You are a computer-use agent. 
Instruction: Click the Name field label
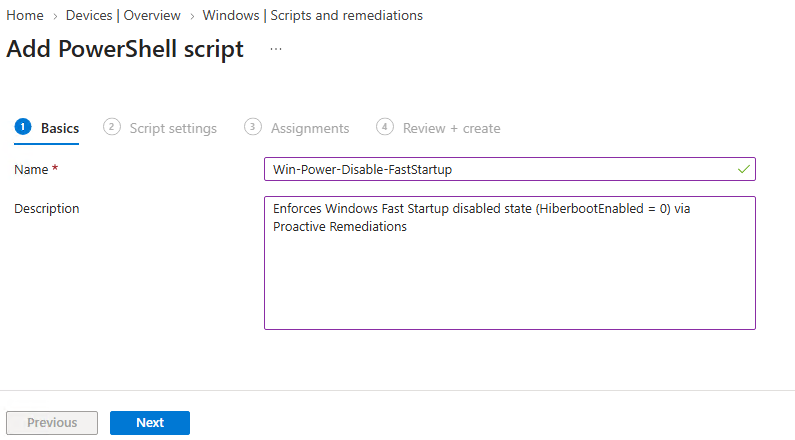[36, 169]
